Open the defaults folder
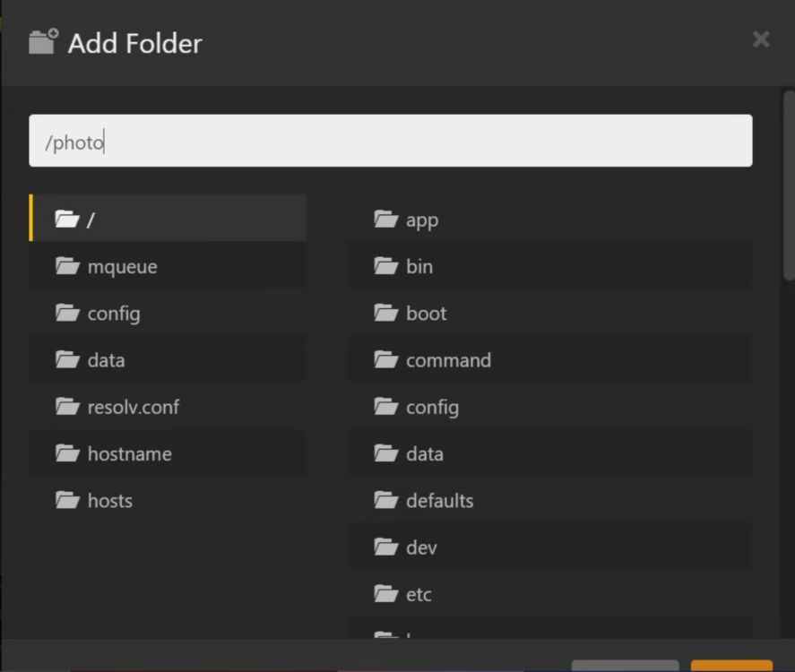The width and height of the screenshot is (795, 672). [x=549, y=500]
